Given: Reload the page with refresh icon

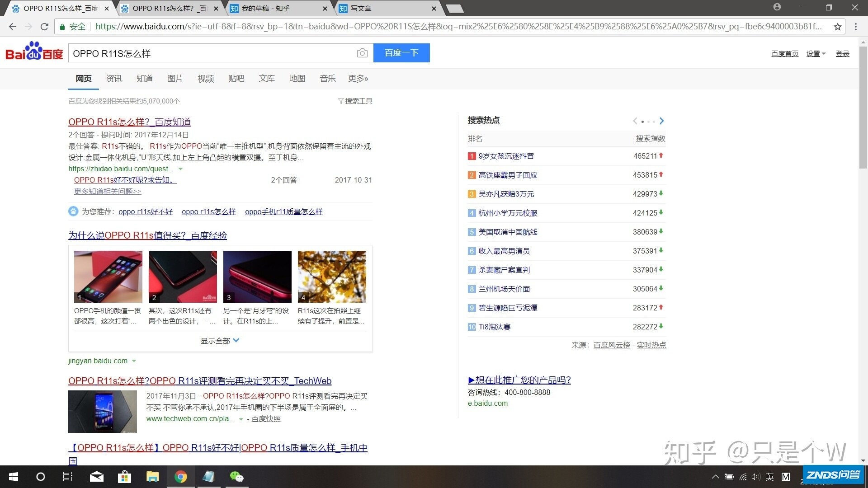Looking at the screenshot, I should click(x=44, y=27).
